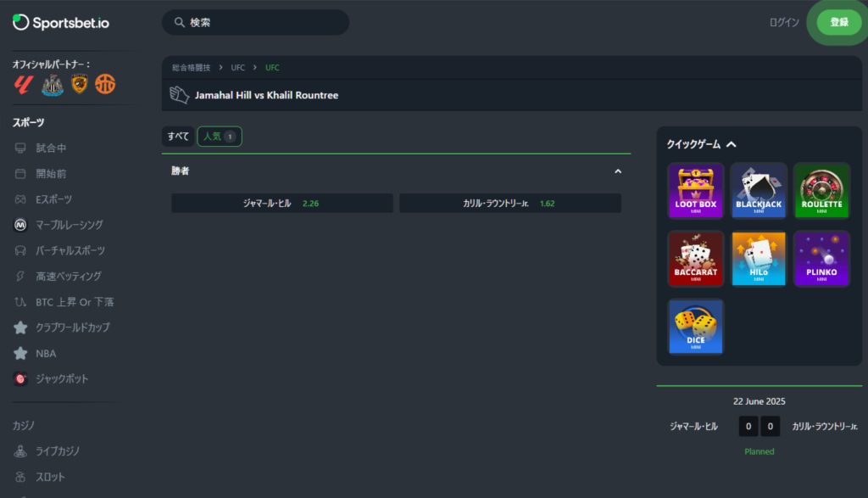Viewport: 868px width, 498px height.
Task: Launch the HiLo mini game
Action: coord(759,259)
